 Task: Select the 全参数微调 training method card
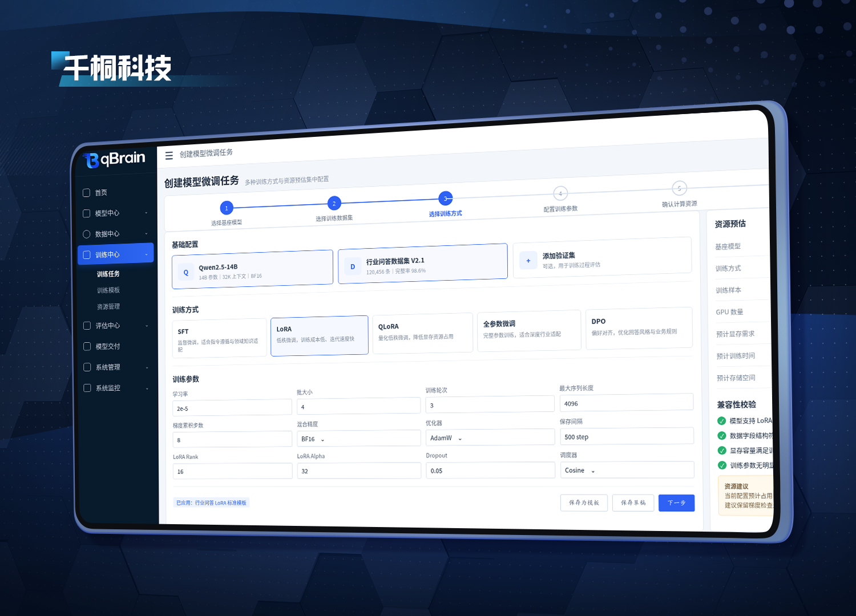coord(529,331)
